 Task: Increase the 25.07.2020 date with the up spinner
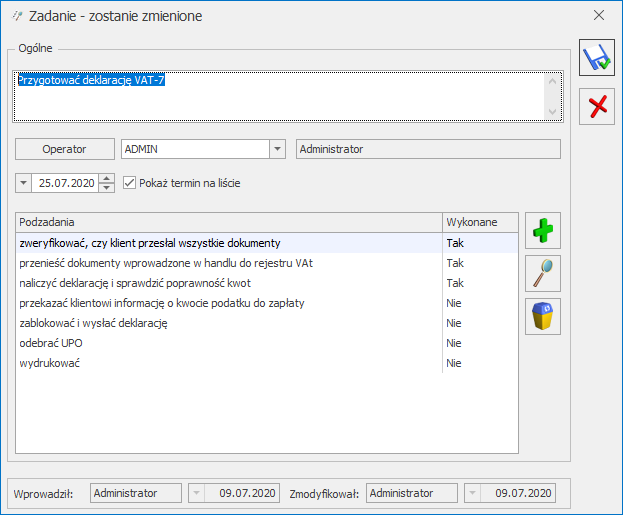[106, 178]
